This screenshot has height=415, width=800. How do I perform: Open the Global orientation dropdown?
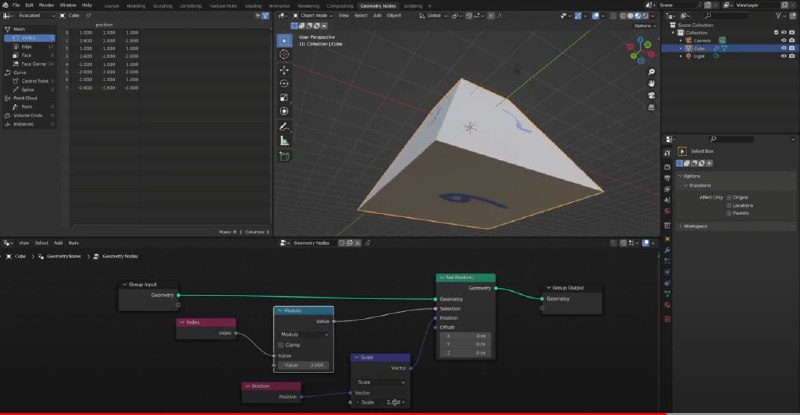click(x=433, y=16)
